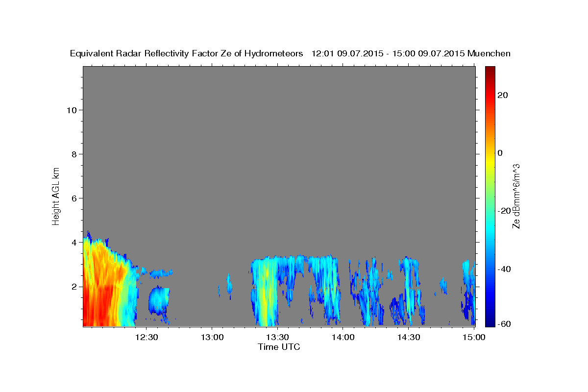588x392 pixels.
Task: Click the 14:00 time tick label
Action: [x=343, y=337]
